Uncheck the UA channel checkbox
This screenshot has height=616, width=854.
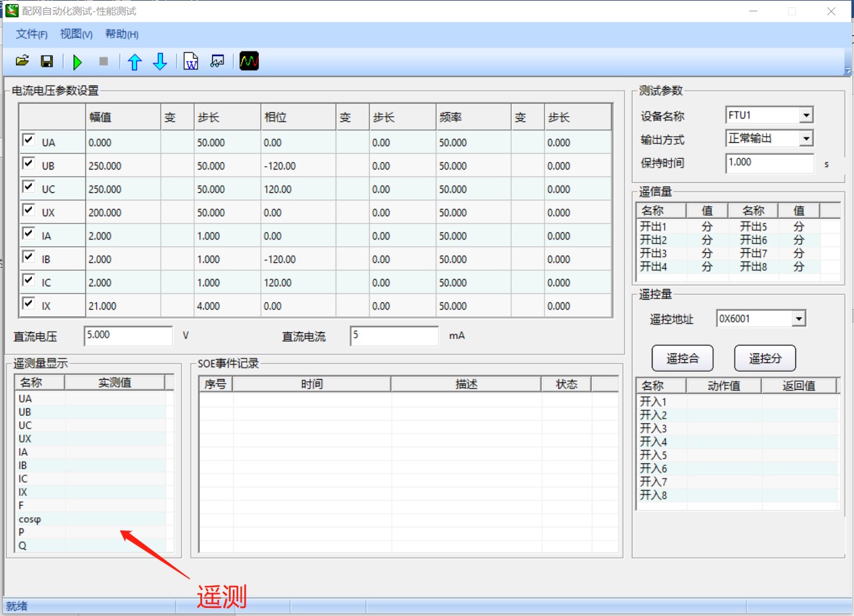28,140
